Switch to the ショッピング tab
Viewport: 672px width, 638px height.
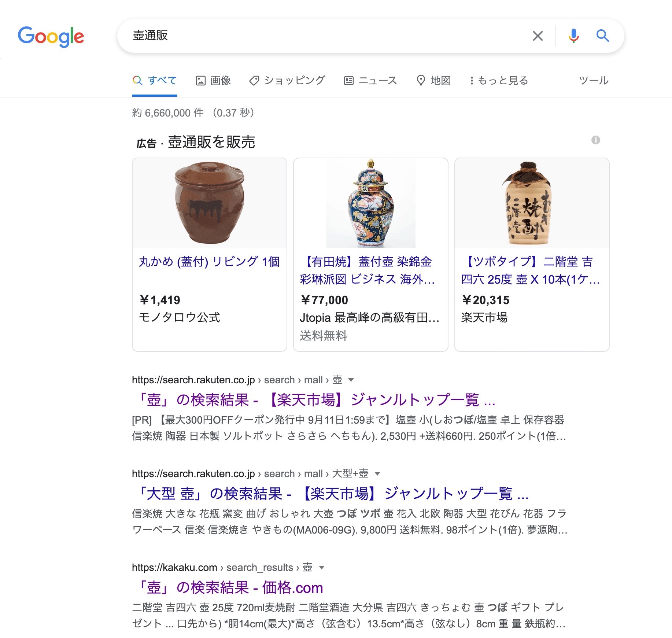(x=287, y=81)
